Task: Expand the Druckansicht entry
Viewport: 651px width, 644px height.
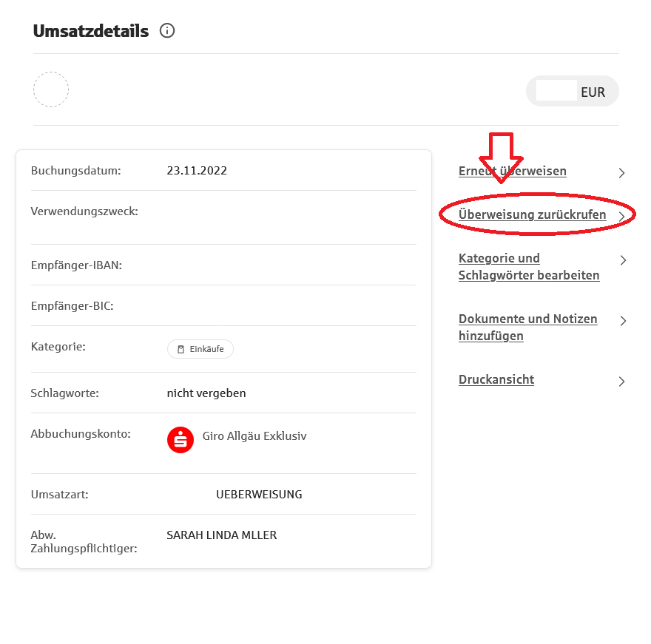Action: pos(496,379)
